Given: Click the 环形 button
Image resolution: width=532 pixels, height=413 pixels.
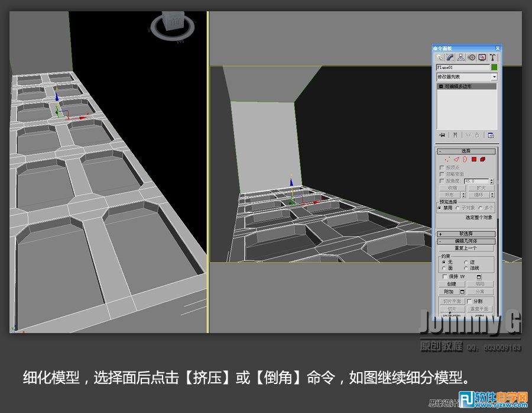Looking at the screenshot, I should pos(450,195).
